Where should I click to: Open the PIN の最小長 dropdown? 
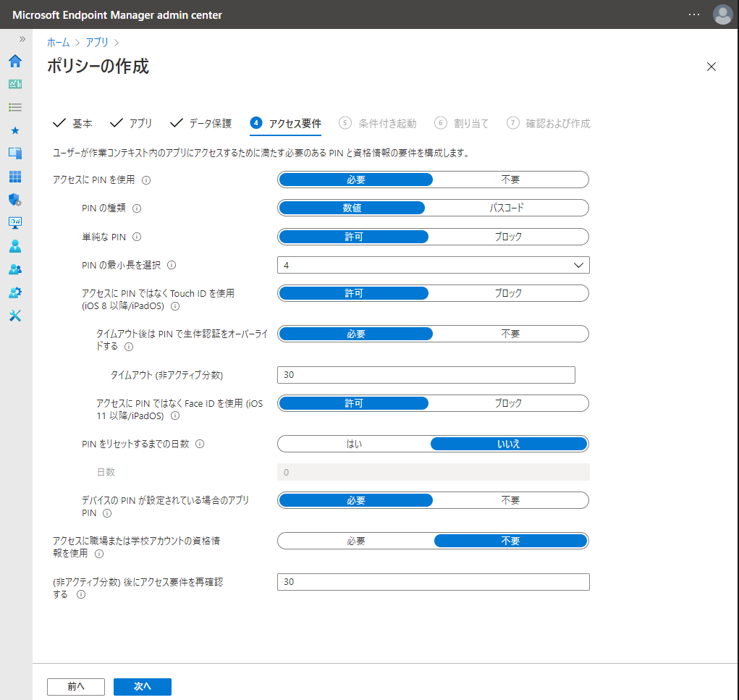point(433,266)
